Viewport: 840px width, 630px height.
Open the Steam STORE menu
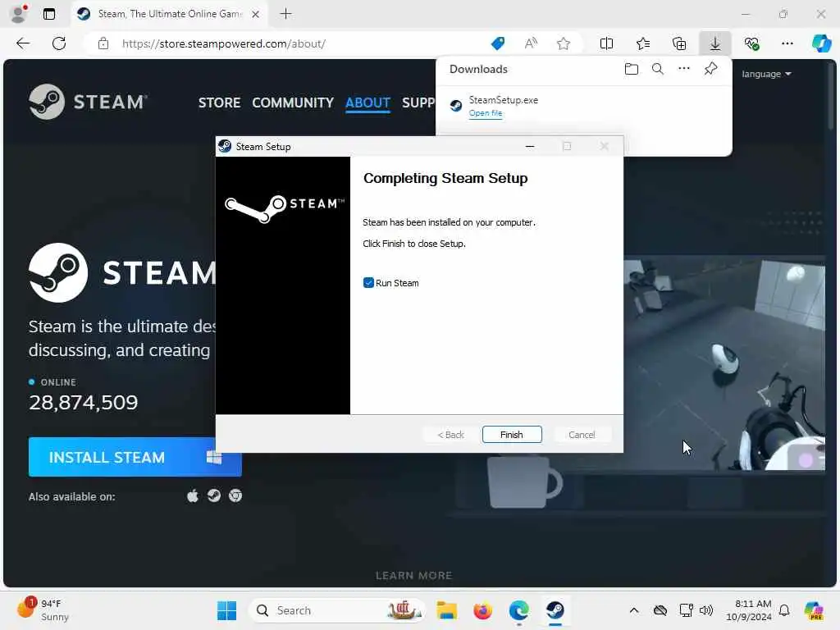point(219,103)
